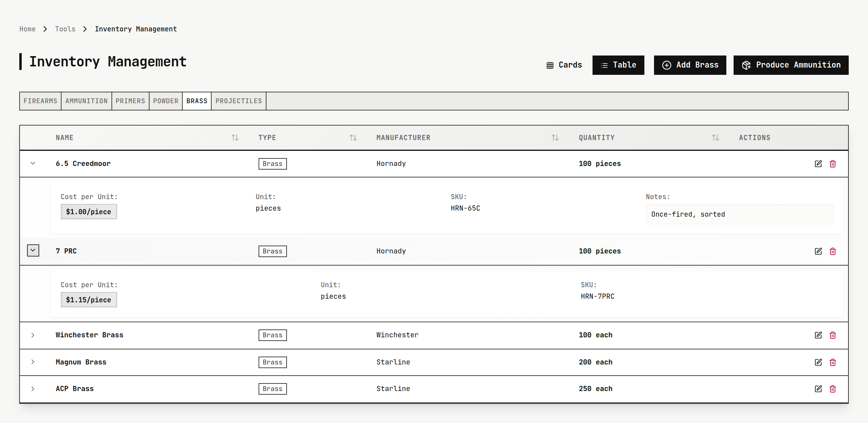Expand the ACP Brass row
The image size is (868, 423).
(x=33, y=389)
